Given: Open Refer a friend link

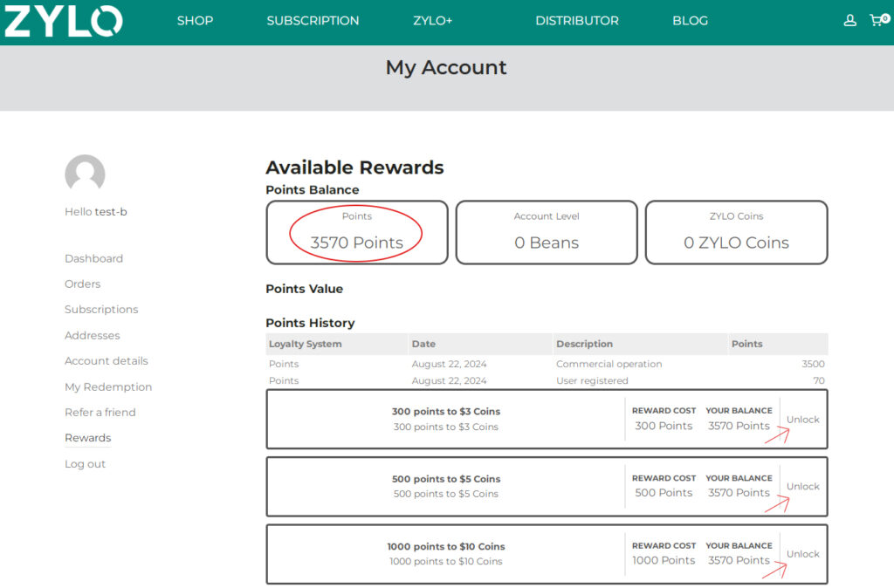Looking at the screenshot, I should pyautogui.click(x=100, y=413).
